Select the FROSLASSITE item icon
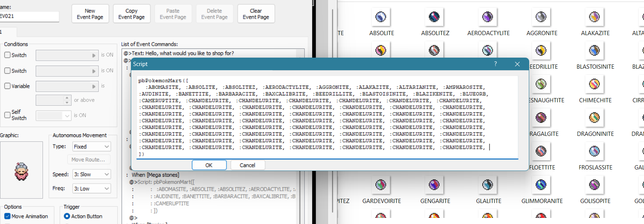This screenshot has height=224, width=644. click(x=594, y=151)
